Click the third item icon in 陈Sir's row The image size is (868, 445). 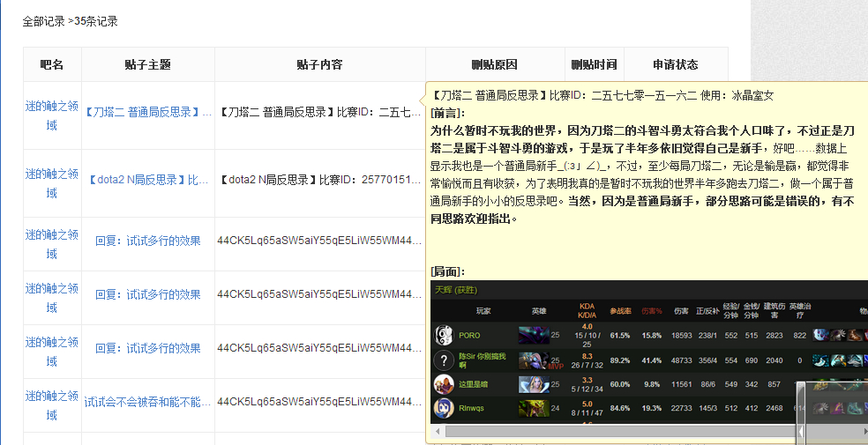click(x=856, y=360)
